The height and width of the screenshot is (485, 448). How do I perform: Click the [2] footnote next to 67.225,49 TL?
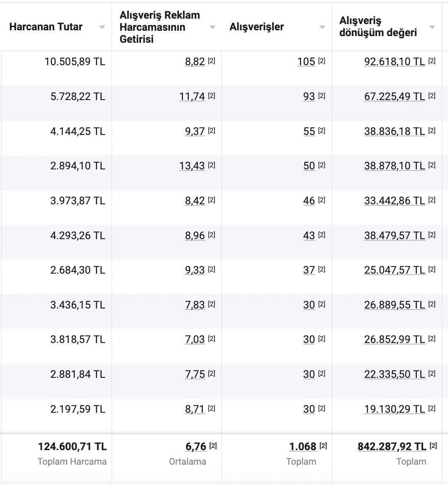click(x=432, y=96)
